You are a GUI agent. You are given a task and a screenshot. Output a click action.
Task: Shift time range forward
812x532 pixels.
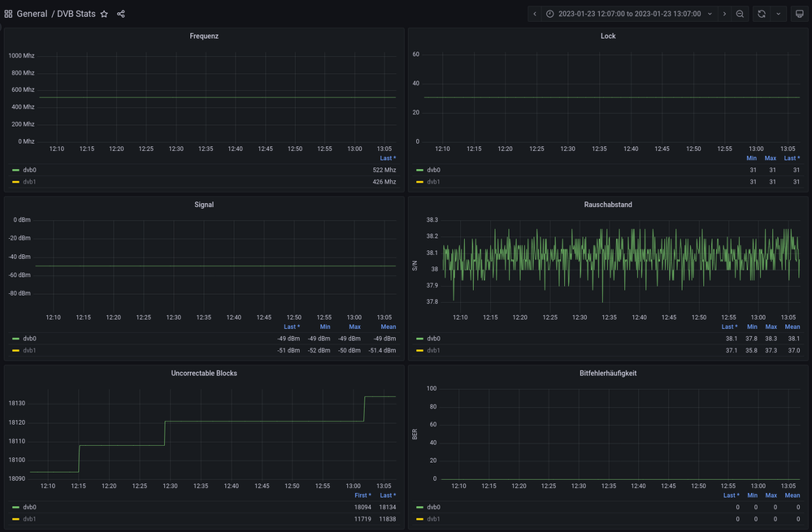coord(724,14)
